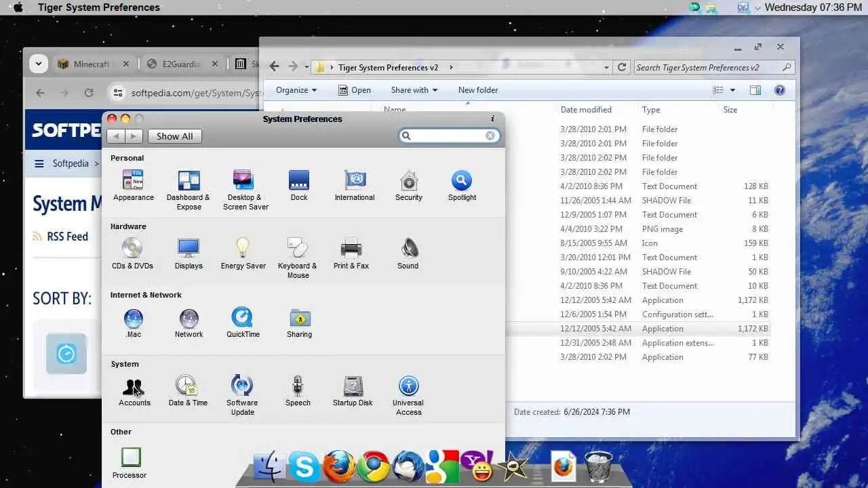Viewport: 868px width, 488px height.
Task: Open Explorer help
Action: point(780,90)
